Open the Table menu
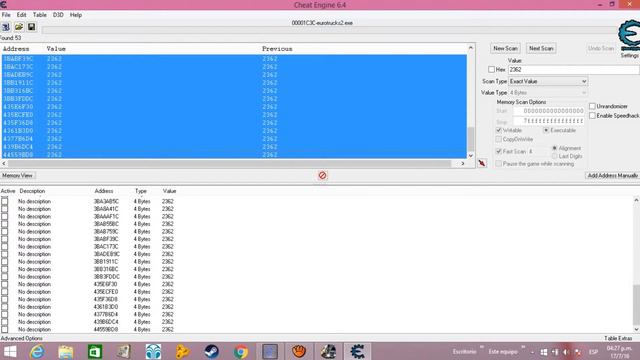640x360 pixels. [x=40, y=15]
